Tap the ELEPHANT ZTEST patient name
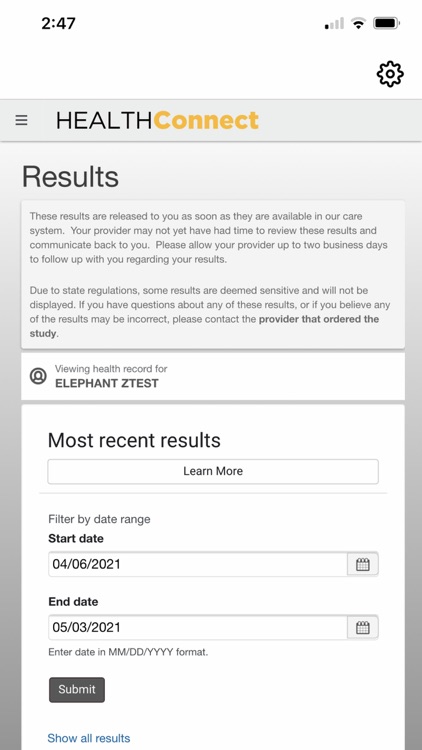422x750 pixels. click(x=107, y=383)
